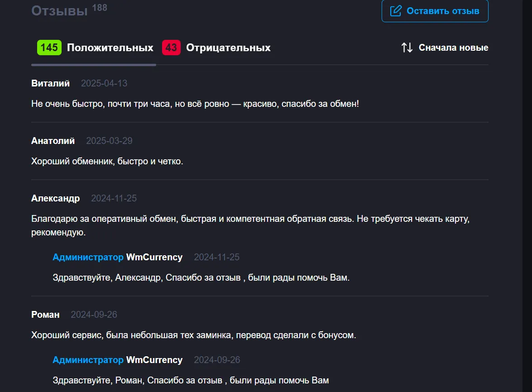The image size is (532, 392).
Task: Click the review 'Хороший обменник, быстро и четко.'
Action: (107, 161)
